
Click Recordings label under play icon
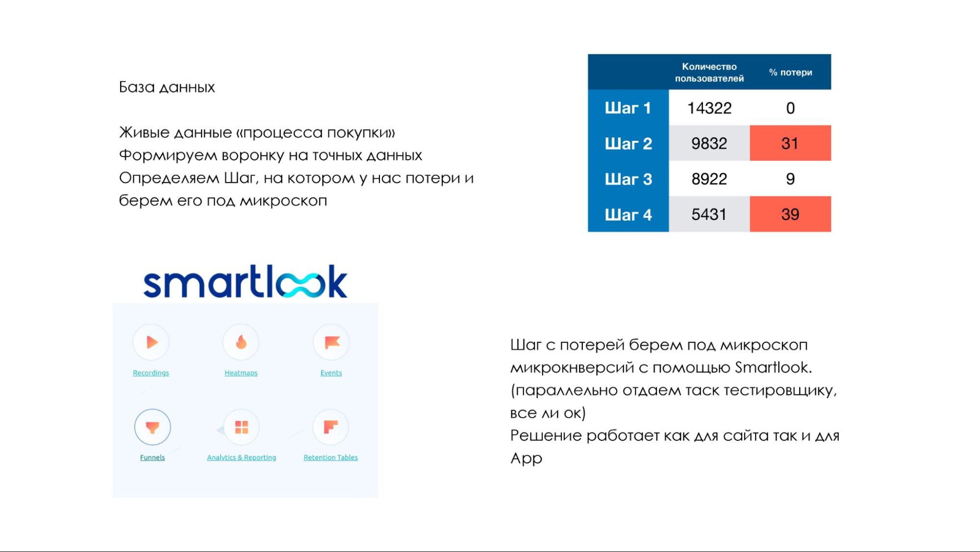pyautogui.click(x=151, y=373)
